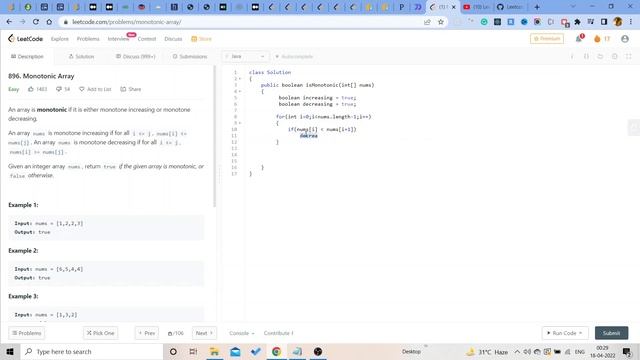Open Cortana circle in taskbar
This screenshot has height=360, width=640.
(x=173, y=351)
